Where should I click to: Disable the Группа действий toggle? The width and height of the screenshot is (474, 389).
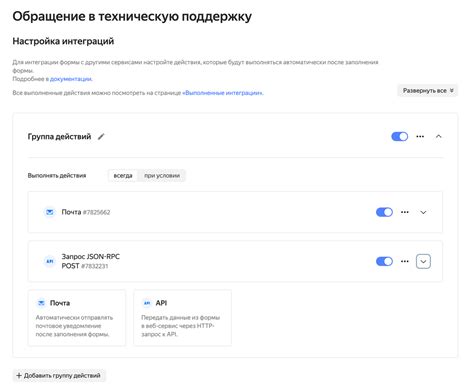click(399, 136)
